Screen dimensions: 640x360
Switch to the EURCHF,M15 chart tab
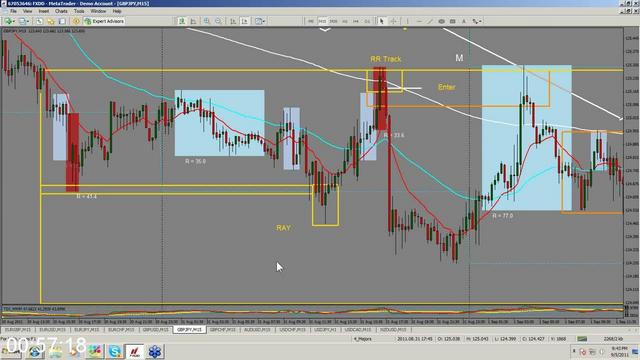(121, 329)
